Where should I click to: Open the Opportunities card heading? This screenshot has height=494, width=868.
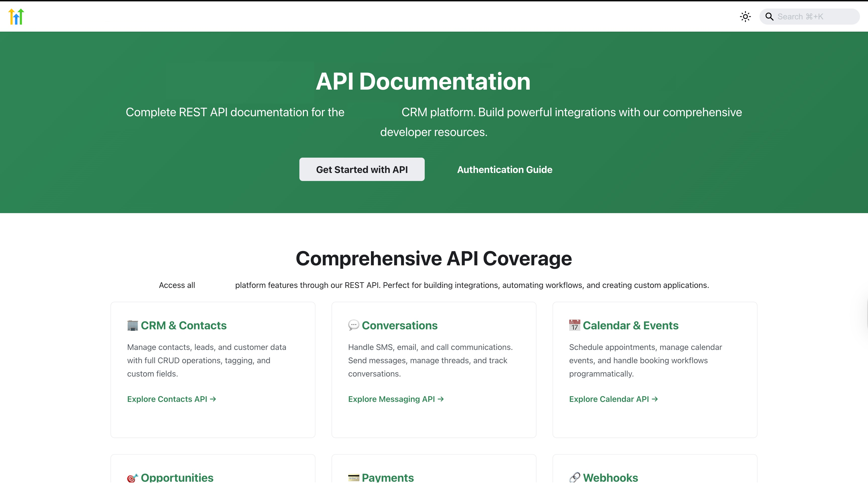(x=177, y=477)
